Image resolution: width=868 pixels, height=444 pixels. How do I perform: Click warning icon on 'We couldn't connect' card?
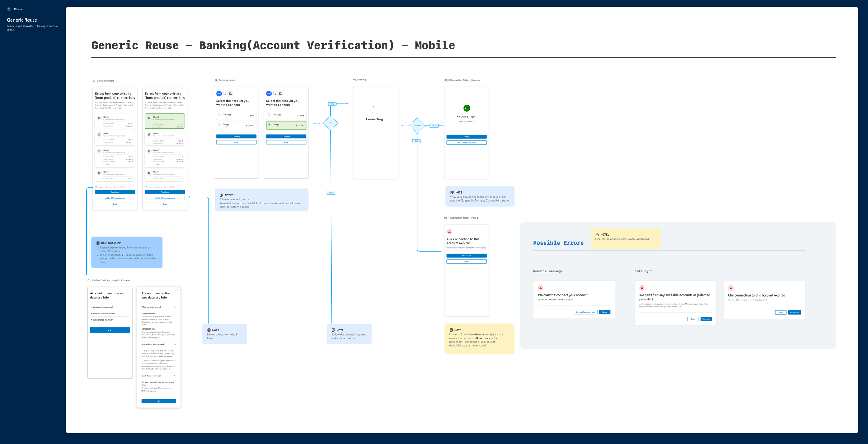(x=540, y=288)
